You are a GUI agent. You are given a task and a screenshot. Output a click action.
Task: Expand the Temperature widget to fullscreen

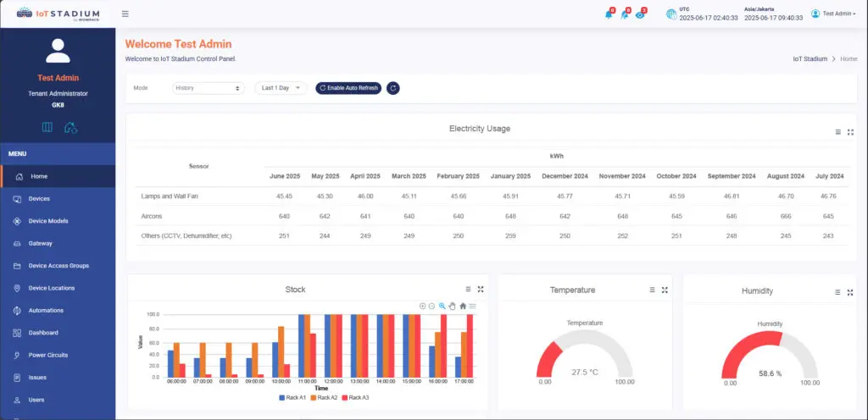pos(665,290)
